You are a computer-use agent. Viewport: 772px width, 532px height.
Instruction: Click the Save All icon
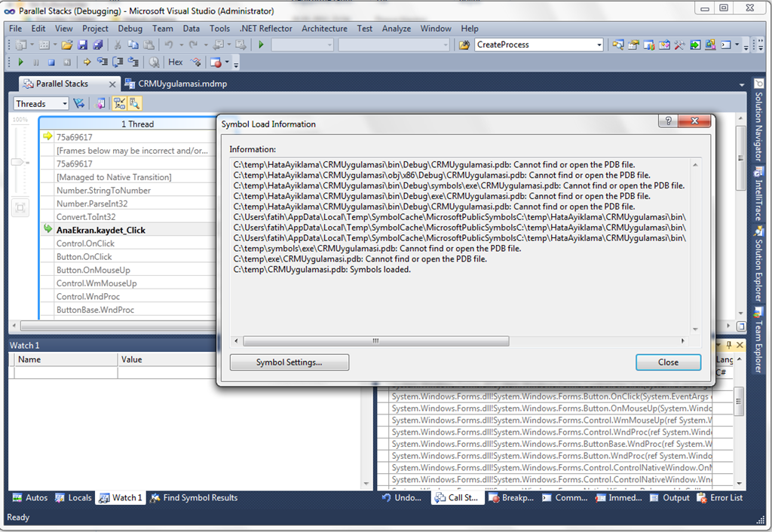pos(97,44)
